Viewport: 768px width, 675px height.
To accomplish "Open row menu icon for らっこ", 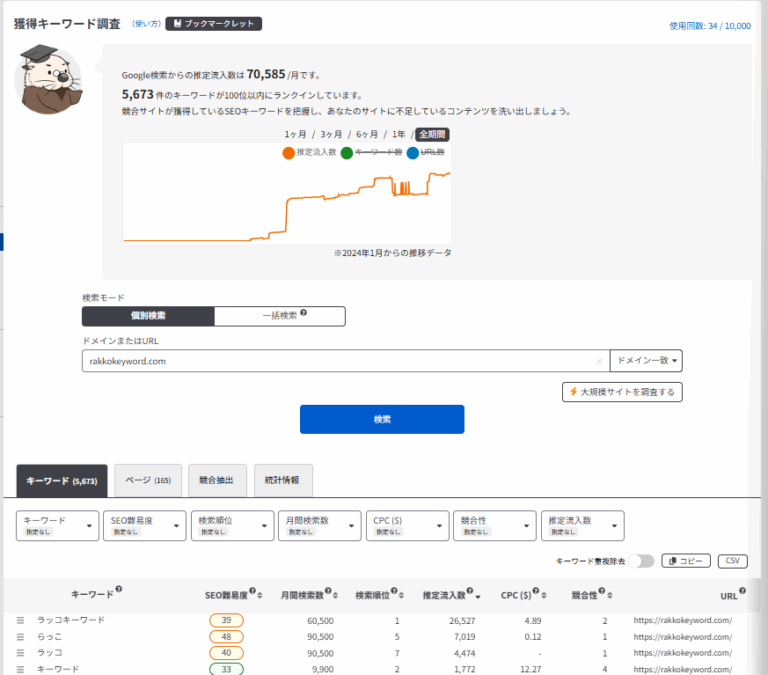I will coord(20,637).
